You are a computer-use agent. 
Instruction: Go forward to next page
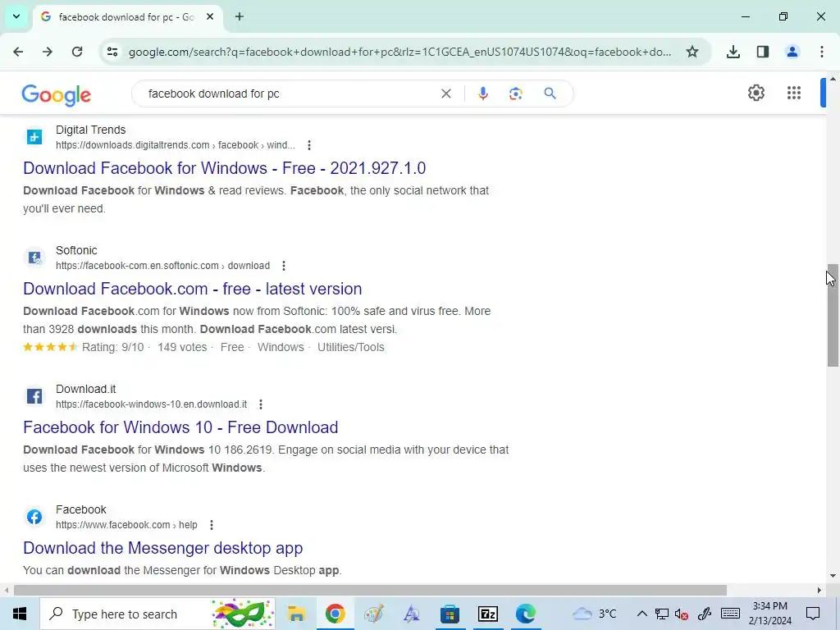[x=48, y=52]
